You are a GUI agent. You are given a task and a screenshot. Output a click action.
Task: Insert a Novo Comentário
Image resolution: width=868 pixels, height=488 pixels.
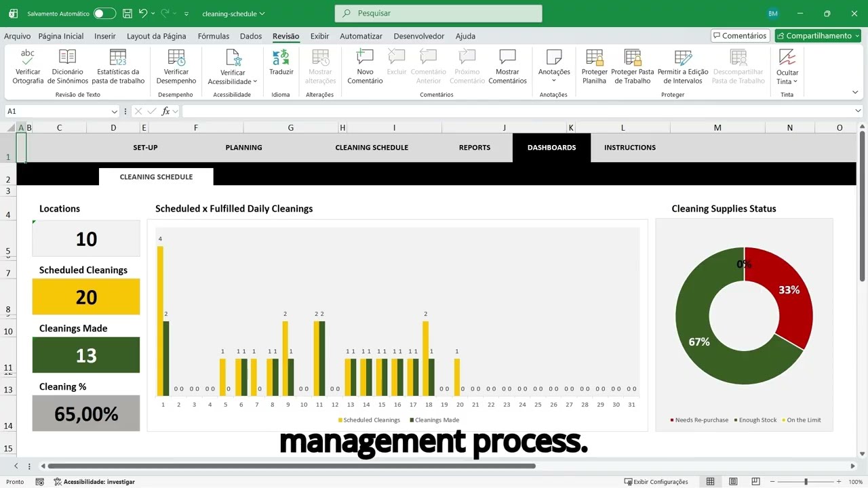[x=365, y=66]
